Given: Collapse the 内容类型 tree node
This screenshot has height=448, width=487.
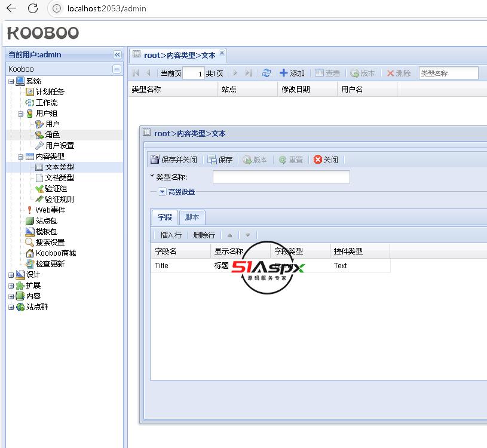Looking at the screenshot, I should pos(20,157).
